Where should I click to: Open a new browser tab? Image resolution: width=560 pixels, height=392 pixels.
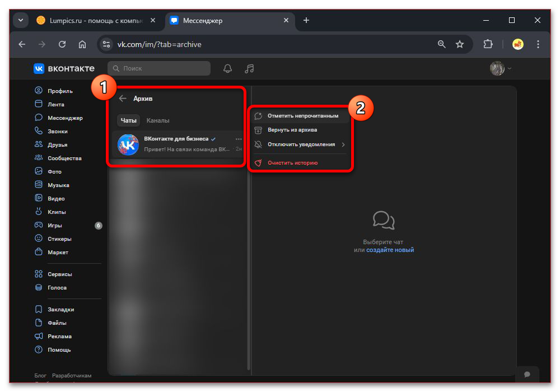click(306, 20)
